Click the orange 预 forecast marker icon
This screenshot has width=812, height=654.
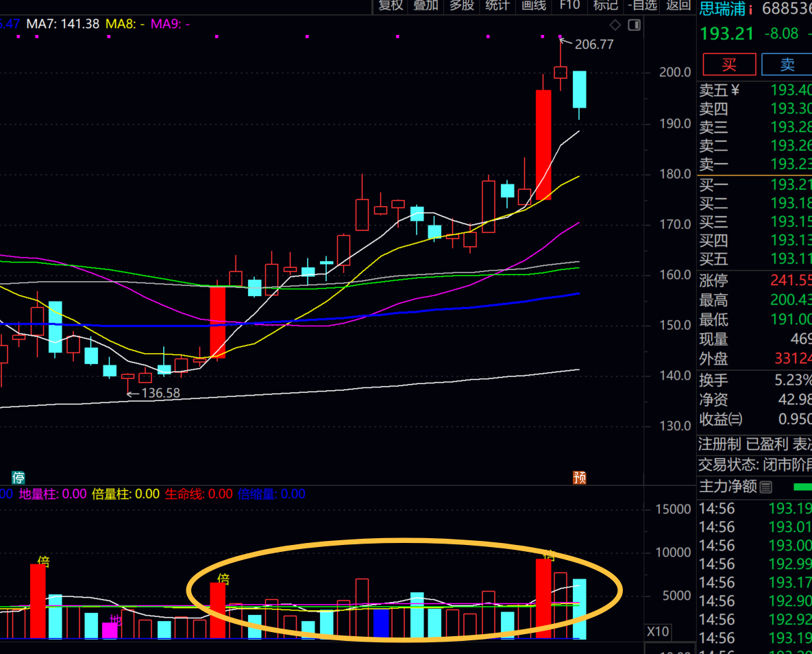tap(580, 477)
